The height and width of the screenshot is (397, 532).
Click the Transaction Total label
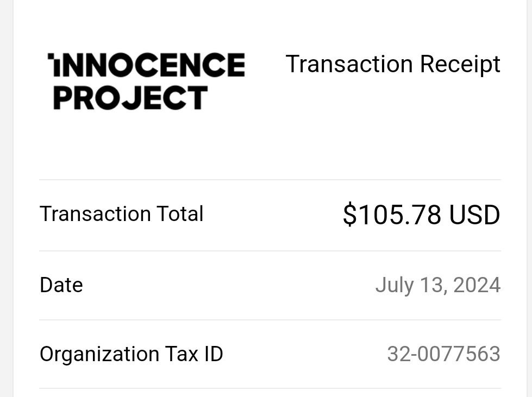[x=122, y=214]
